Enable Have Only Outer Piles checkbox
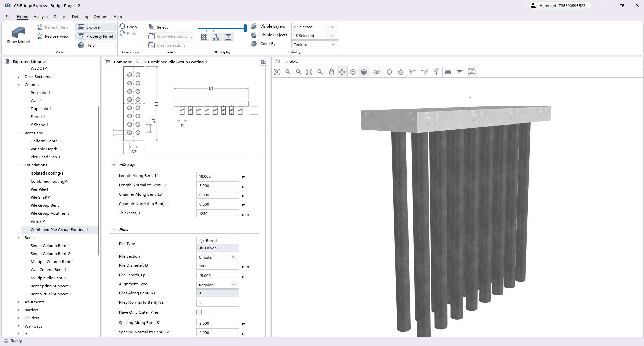The width and height of the screenshot is (644, 346). [199, 312]
